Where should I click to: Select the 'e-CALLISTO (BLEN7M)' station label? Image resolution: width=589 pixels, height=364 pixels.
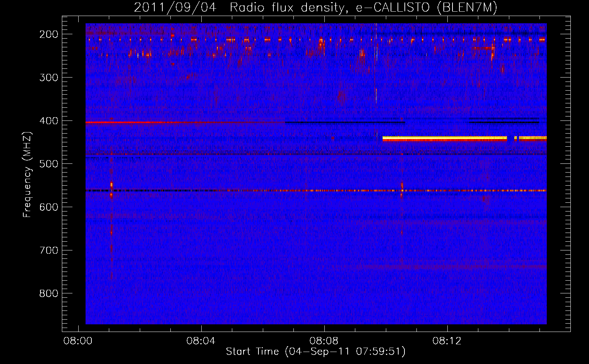tap(426, 8)
